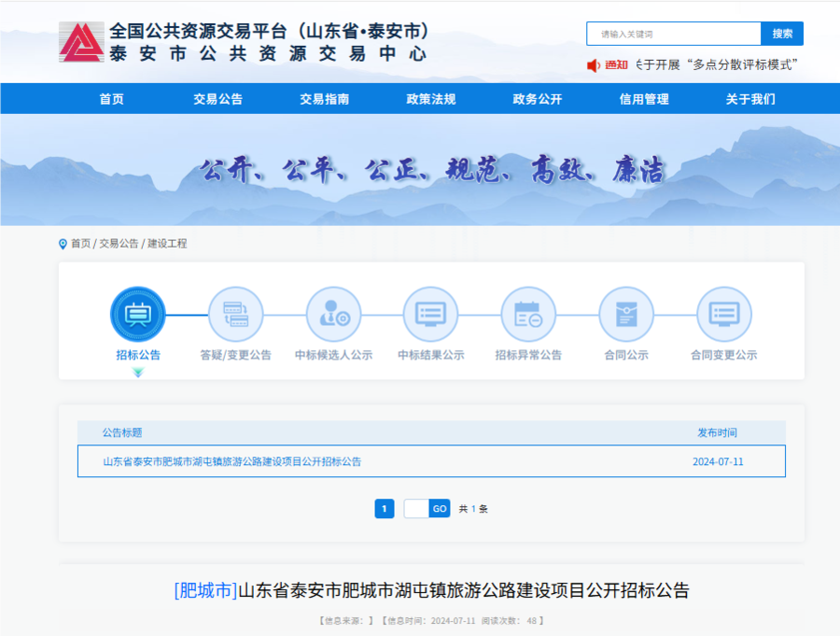This screenshot has width=840, height=636.
Task: Open the 湖屯镇旅游公路建设项目 announcement link
Action: pyautogui.click(x=231, y=461)
